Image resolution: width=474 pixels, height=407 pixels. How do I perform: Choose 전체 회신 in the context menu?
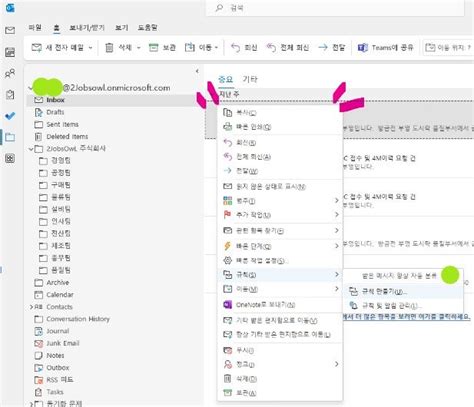click(280, 157)
